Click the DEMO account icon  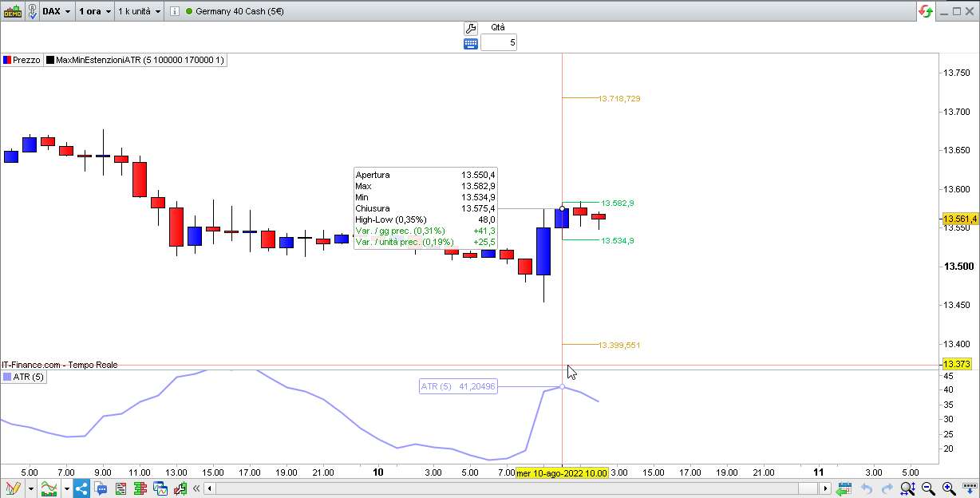click(x=12, y=11)
